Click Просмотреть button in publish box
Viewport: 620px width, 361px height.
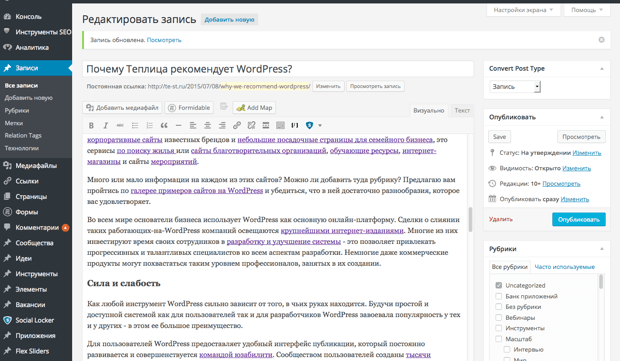(581, 137)
